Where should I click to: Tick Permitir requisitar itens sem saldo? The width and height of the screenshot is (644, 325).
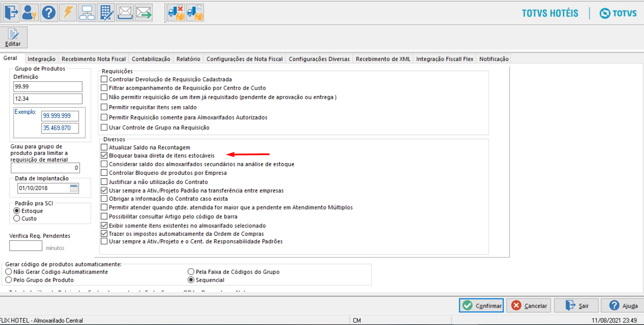click(x=104, y=107)
